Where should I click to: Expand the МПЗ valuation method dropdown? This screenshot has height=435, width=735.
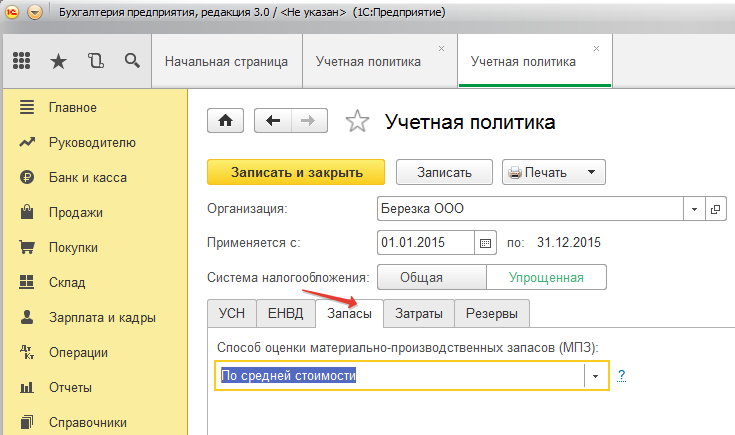tap(596, 376)
